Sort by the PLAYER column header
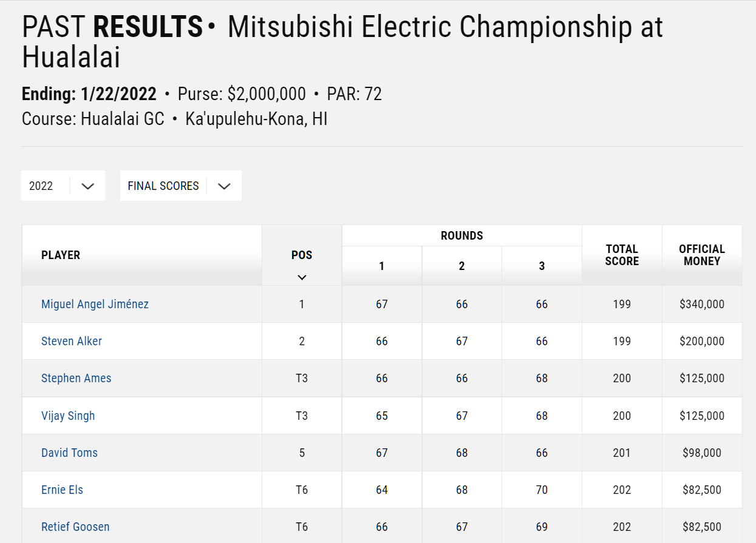756x543 pixels. click(x=61, y=255)
